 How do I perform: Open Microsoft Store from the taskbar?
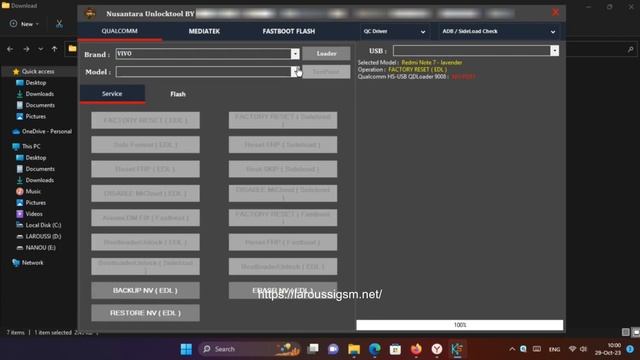tap(395, 349)
